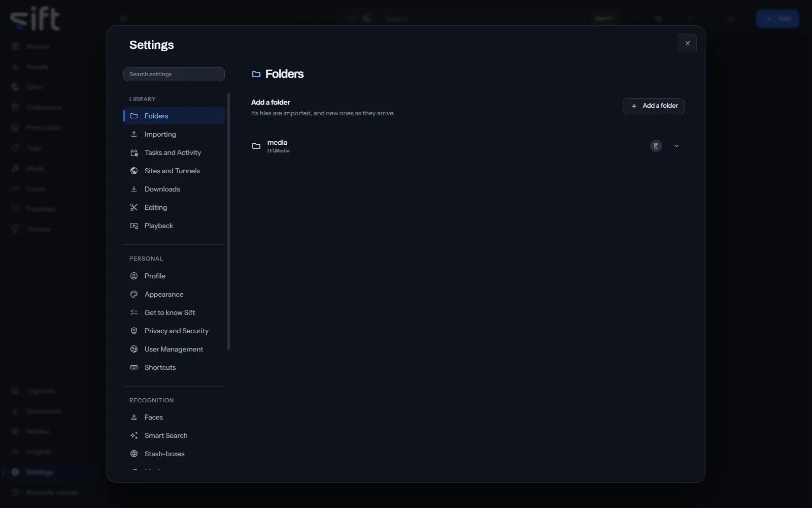Select the Tasks and Activity calendar icon
Viewport: 812px width, 508px height.
tap(134, 152)
